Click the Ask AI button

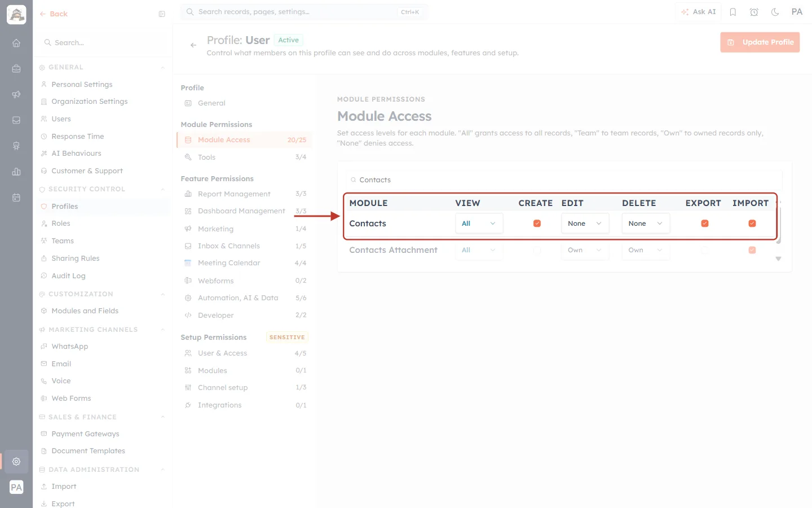[x=698, y=12]
